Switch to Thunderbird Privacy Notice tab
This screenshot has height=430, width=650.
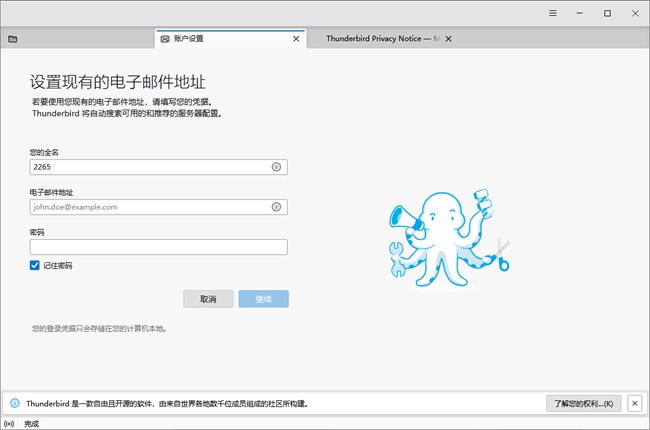pyautogui.click(x=380, y=39)
